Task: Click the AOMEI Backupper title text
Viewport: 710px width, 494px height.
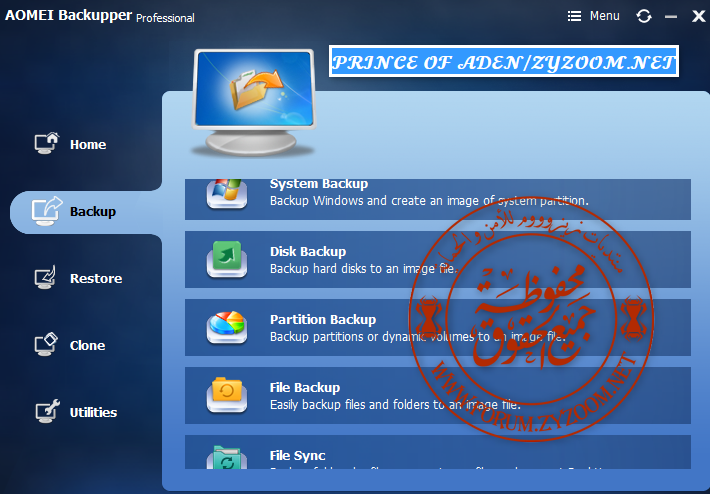Action: coord(68,15)
